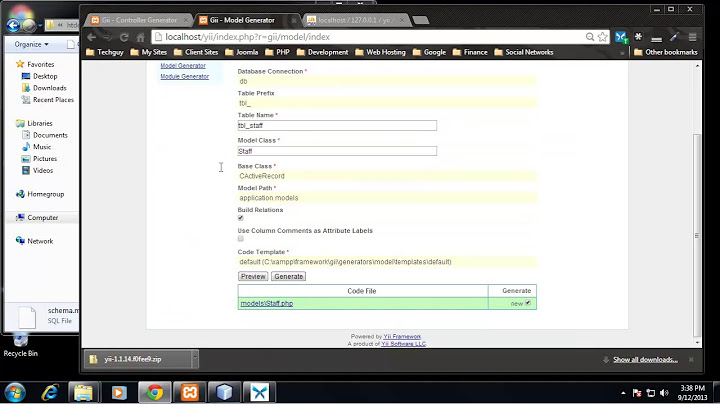Open Windows Explorer from the taskbar
The width and height of the screenshot is (720, 404).
click(x=84, y=393)
